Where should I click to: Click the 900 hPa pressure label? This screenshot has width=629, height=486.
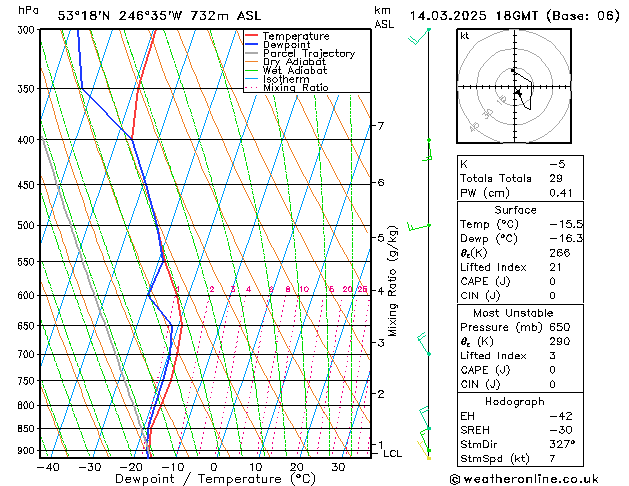[x=28, y=451]
